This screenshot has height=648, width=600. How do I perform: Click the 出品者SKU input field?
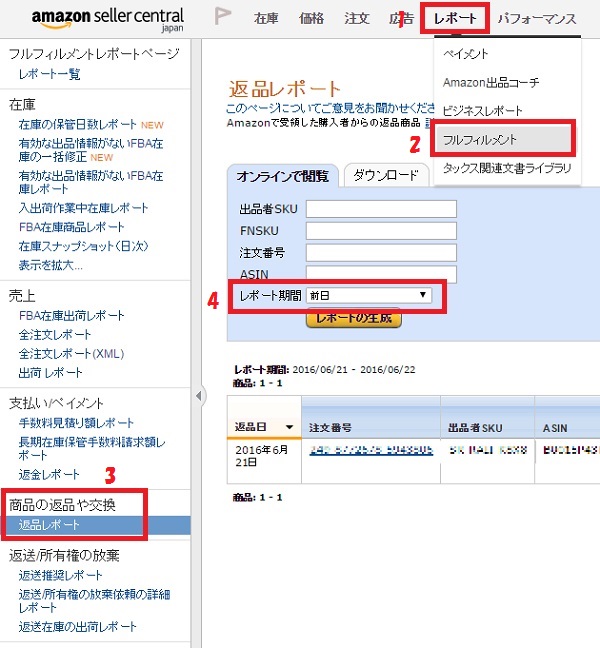coord(381,209)
